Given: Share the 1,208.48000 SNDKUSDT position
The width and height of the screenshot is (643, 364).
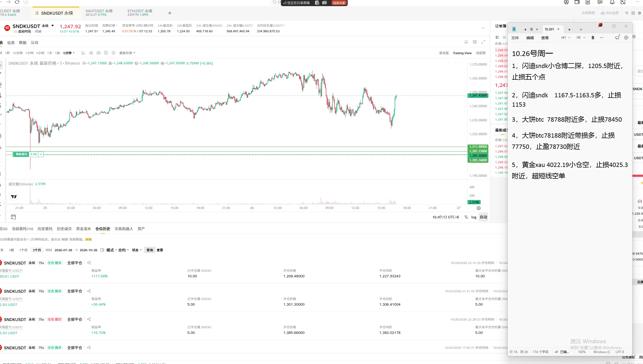Looking at the screenshot, I should (x=89, y=263).
